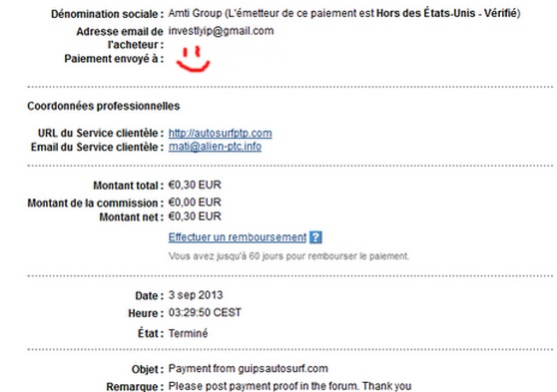The width and height of the screenshot is (557, 392).
Task: Click the commission amount €0,00 EUR
Action: (195, 202)
